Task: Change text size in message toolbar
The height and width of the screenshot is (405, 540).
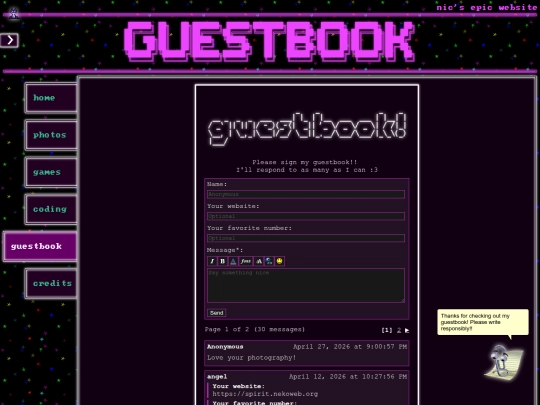Action: (258, 261)
